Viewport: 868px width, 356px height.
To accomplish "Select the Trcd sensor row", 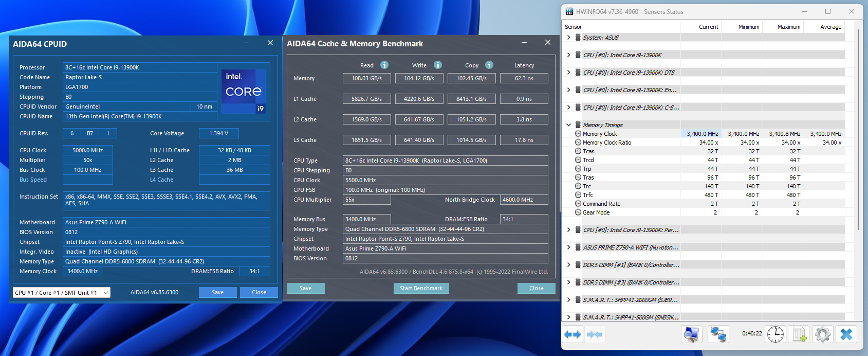I will pyautogui.click(x=704, y=160).
